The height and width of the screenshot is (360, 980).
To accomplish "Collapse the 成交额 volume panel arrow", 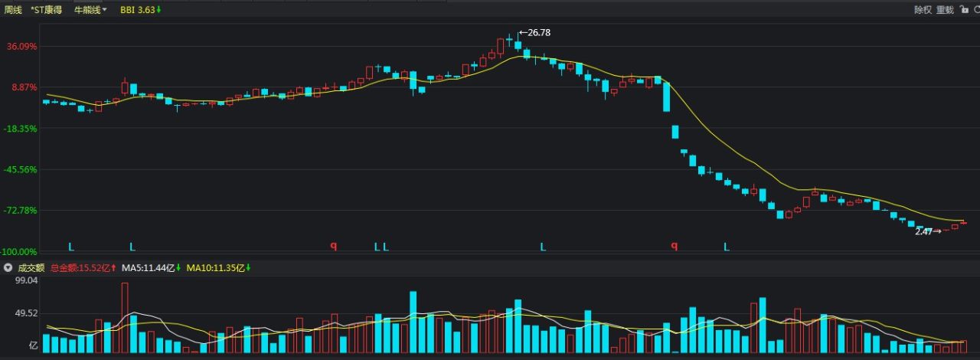I will [x=8, y=268].
